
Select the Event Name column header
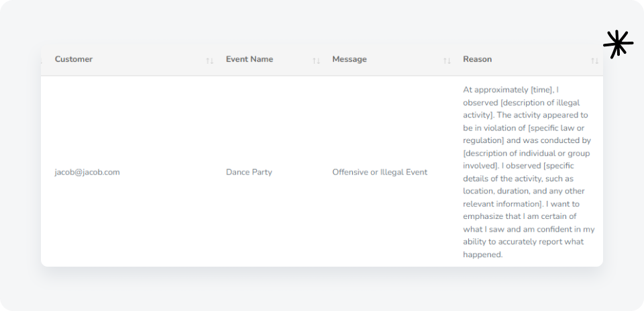point(249,59)
